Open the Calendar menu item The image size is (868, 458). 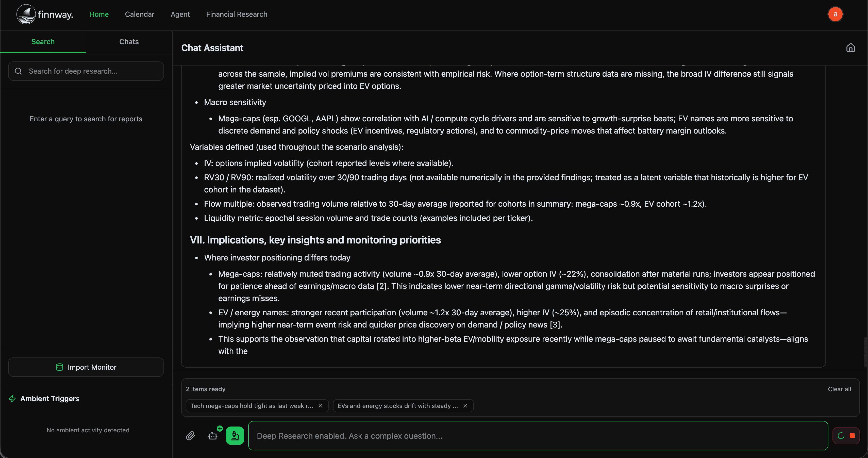pos(140,14)
